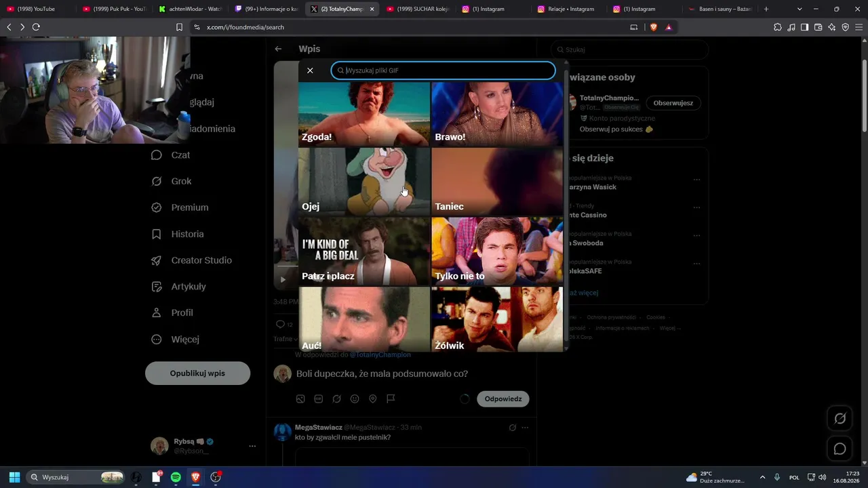Click the Historia bookmark icon
Screen dimensions: 868x488
[x=157, y=234]
